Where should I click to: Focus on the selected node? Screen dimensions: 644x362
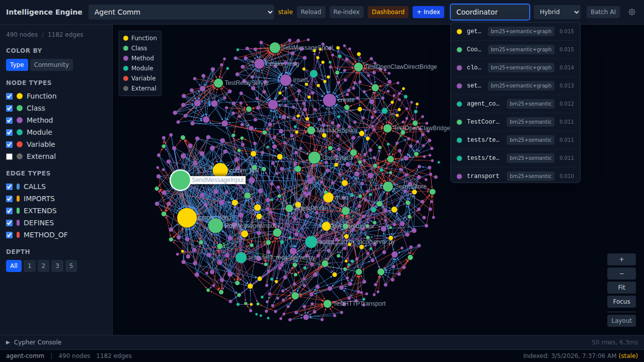(x=621, y=301)
